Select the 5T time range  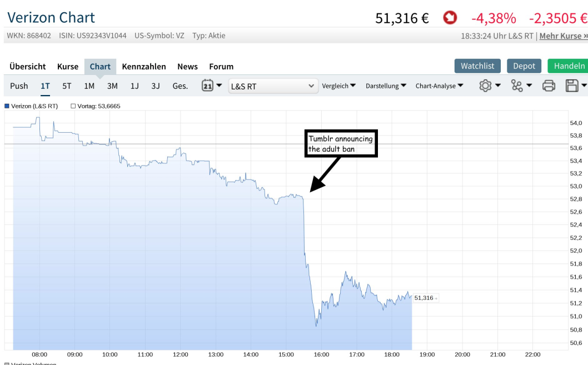[x=67, y=86]
